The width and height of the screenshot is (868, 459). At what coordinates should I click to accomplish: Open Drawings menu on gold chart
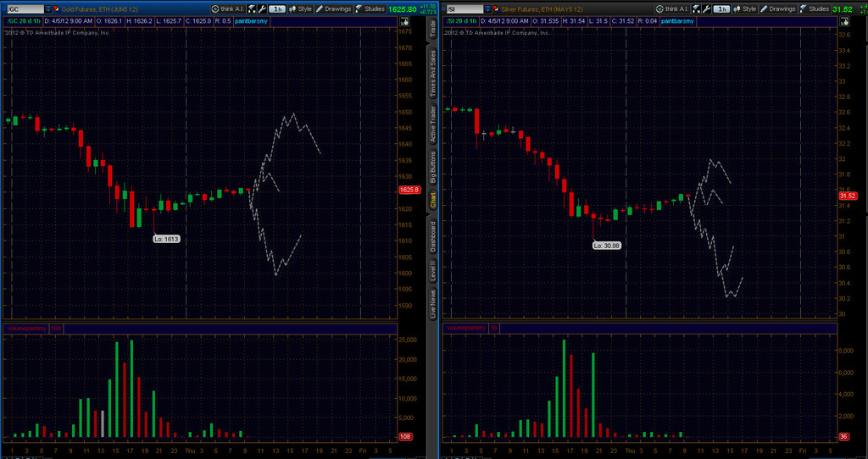click(x=337, y=8)
